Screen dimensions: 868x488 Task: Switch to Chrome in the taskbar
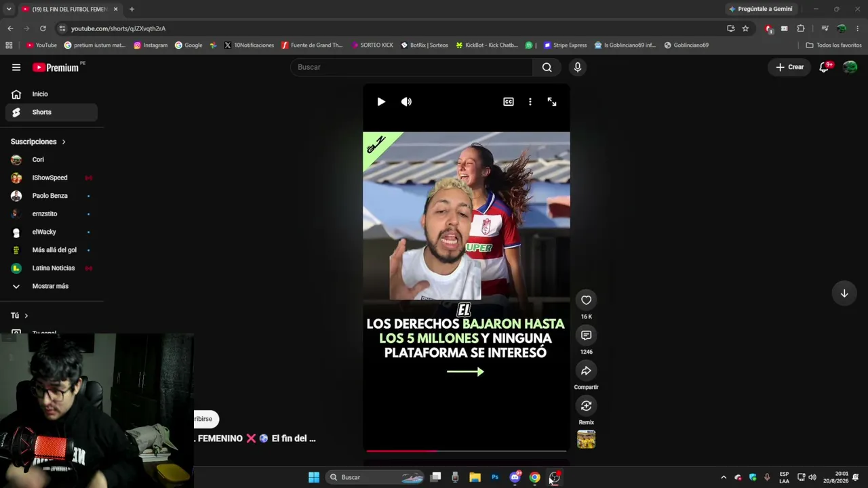click(535, 477)
